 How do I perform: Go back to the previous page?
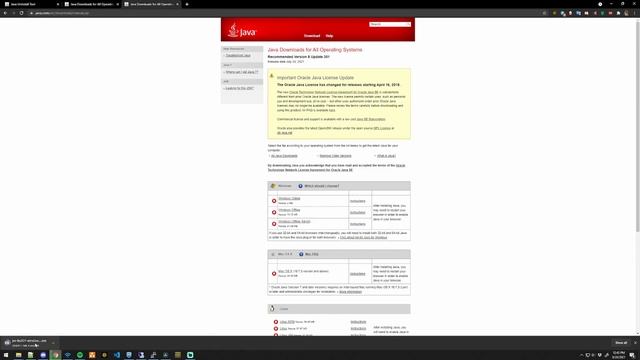coord(5,13)
